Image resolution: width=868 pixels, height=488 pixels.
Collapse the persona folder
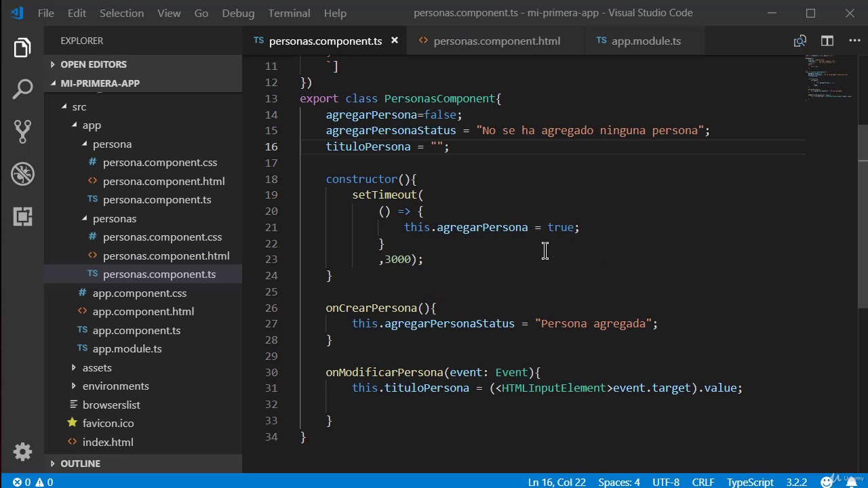(x=112, y=144)
